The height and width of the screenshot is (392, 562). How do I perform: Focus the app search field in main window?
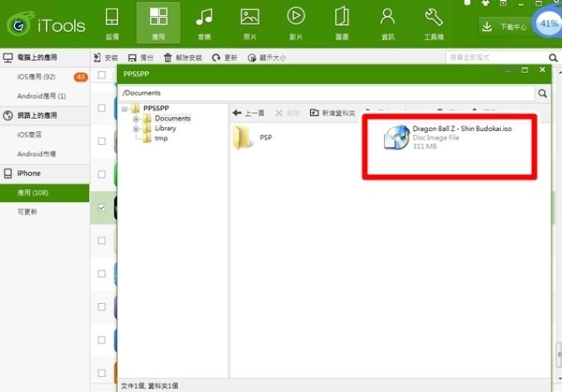click(x=496, y=57)
